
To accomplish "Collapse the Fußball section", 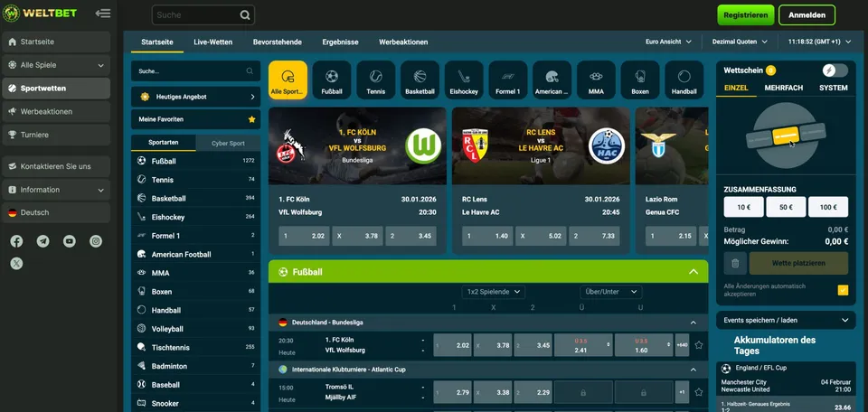I will [x=693, y=272].
